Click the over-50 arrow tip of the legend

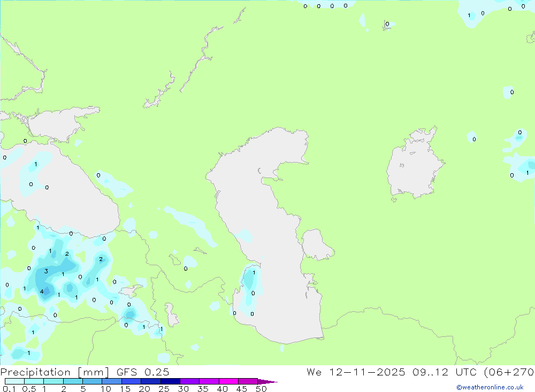pyautogui.click(x=267, y=382)
